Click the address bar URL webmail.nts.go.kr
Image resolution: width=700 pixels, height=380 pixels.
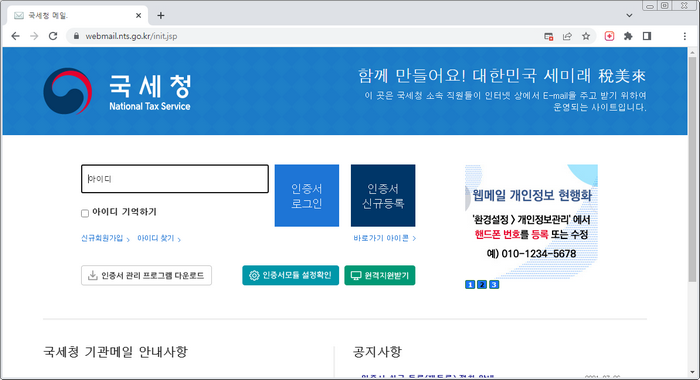131,36
